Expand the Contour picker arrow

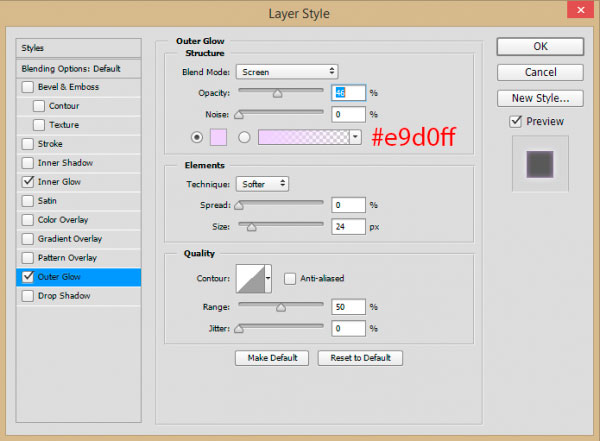point(268,278)
